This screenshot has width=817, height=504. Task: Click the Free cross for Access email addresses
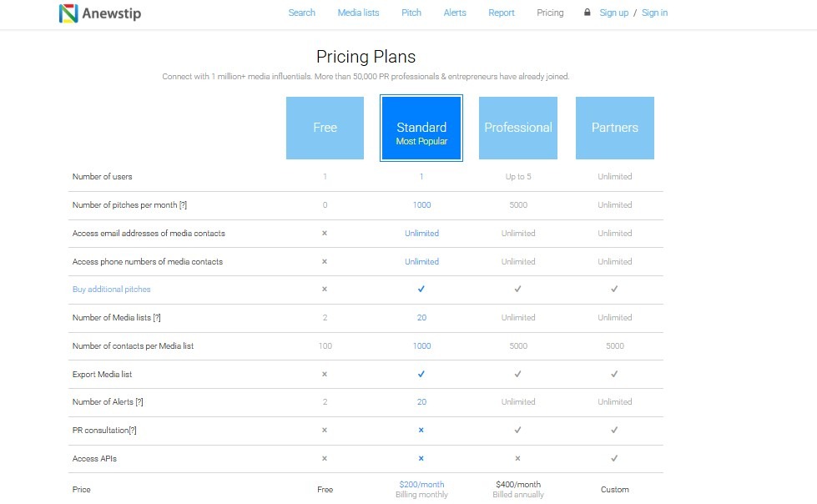pyautogui.click(x=325, y=233)
